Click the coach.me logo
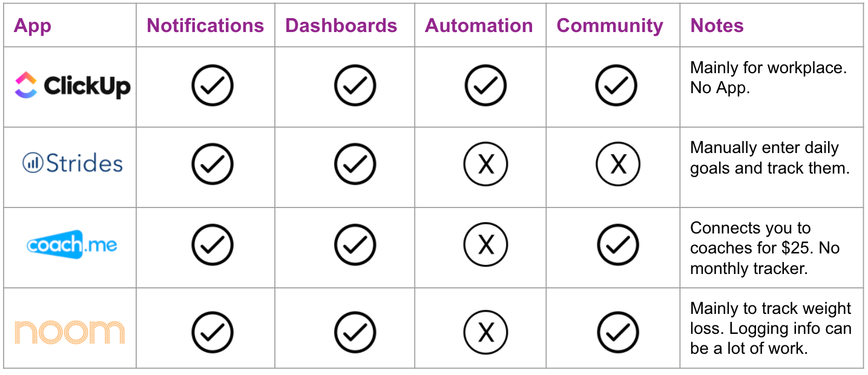This screenshot has height=375, width=868. coord(72,245)
